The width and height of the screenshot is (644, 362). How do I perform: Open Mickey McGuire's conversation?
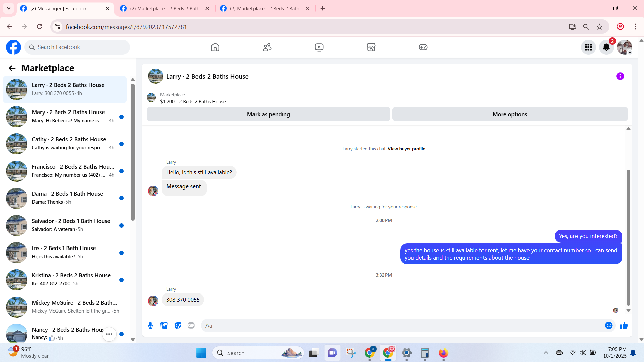(x=65, y=307)
